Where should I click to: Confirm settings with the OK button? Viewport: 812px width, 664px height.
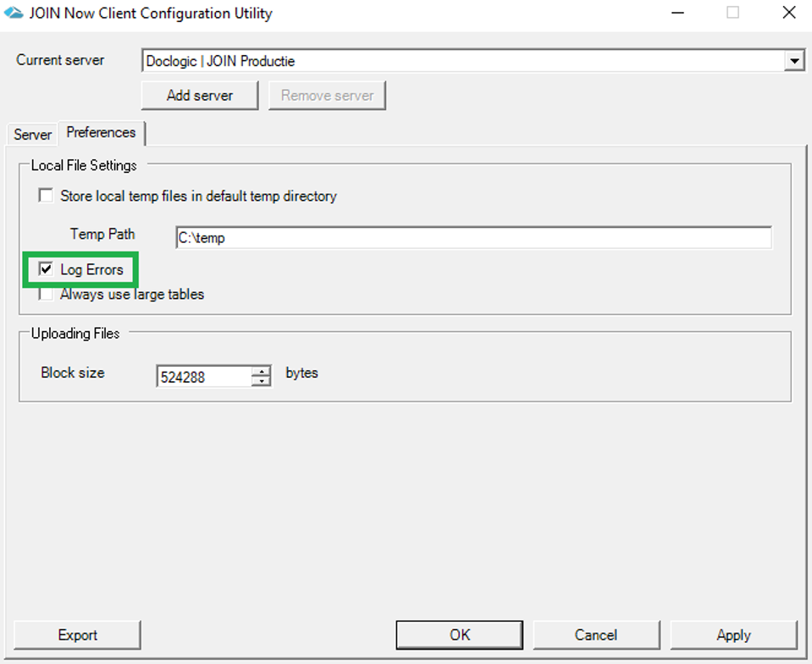coord(459,634)
